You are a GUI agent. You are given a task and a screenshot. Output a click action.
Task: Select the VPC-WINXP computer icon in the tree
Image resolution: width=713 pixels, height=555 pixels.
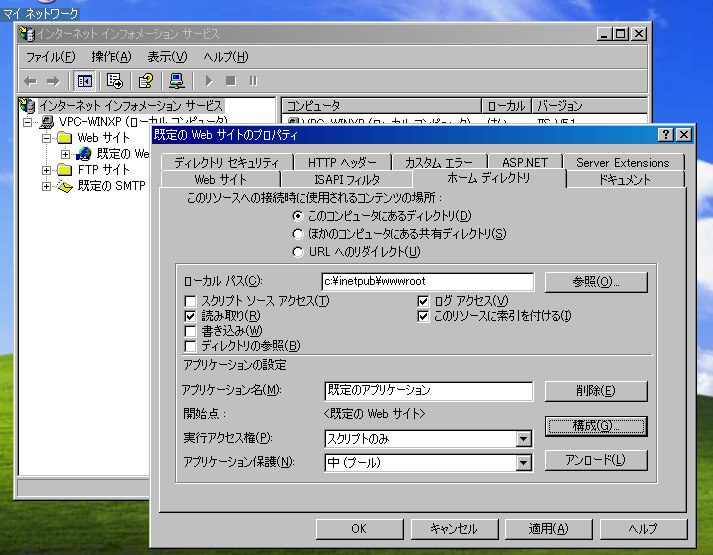(x=44, y=121)
